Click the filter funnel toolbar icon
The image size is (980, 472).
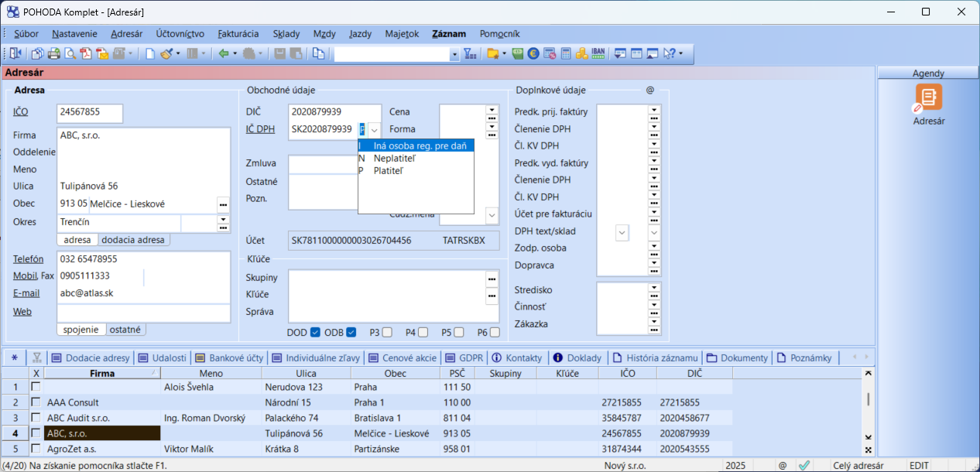[469, 54]
